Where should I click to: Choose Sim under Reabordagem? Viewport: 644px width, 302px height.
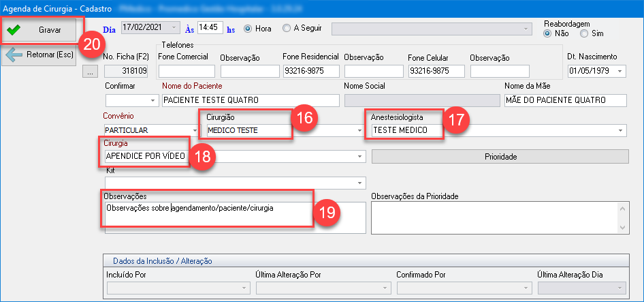[x=583, y=33]
